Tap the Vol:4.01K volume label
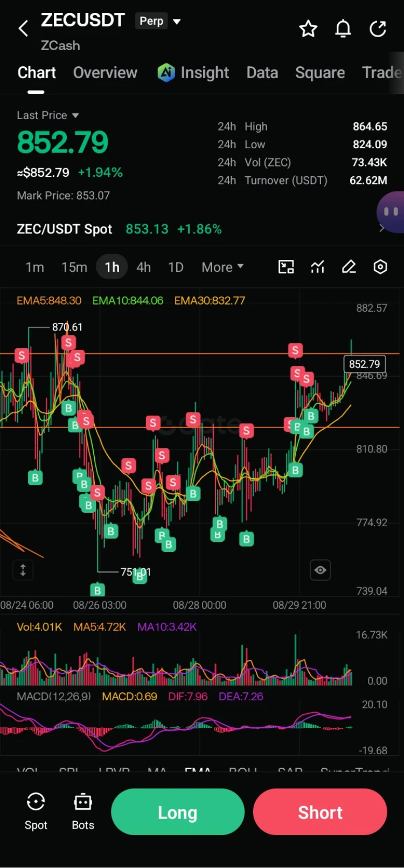Viewport: 404px width, 868px height. [39, 626]
